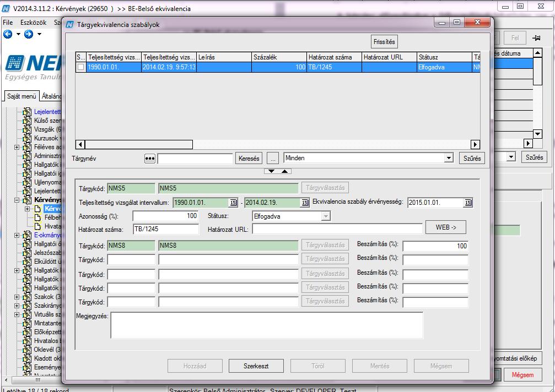Click the up triangle panel splitter arrow
The width and height of the screenshot is (555, 392).
click(x=284, y=171)
